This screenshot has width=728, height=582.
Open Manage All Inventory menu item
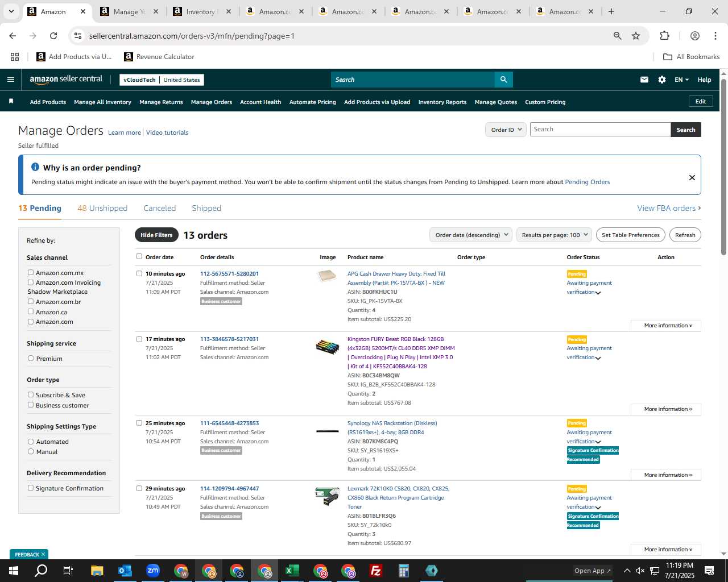click(102, 102)
